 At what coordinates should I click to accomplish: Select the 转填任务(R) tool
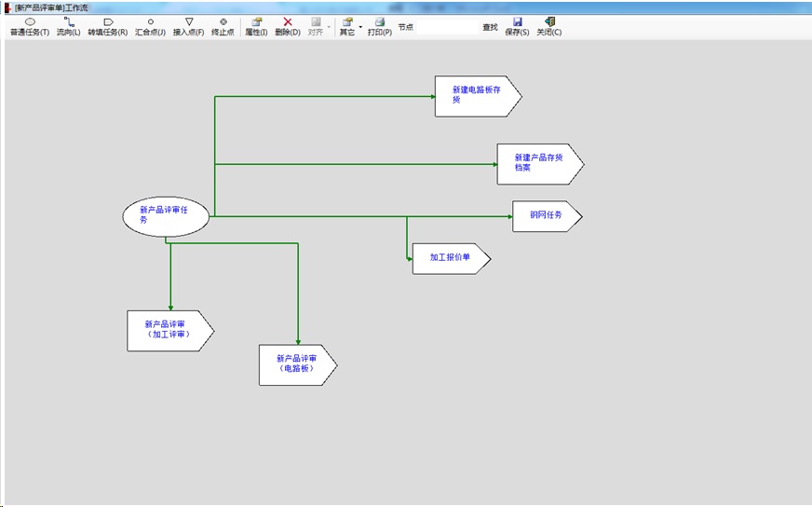[x=108, y=26]
